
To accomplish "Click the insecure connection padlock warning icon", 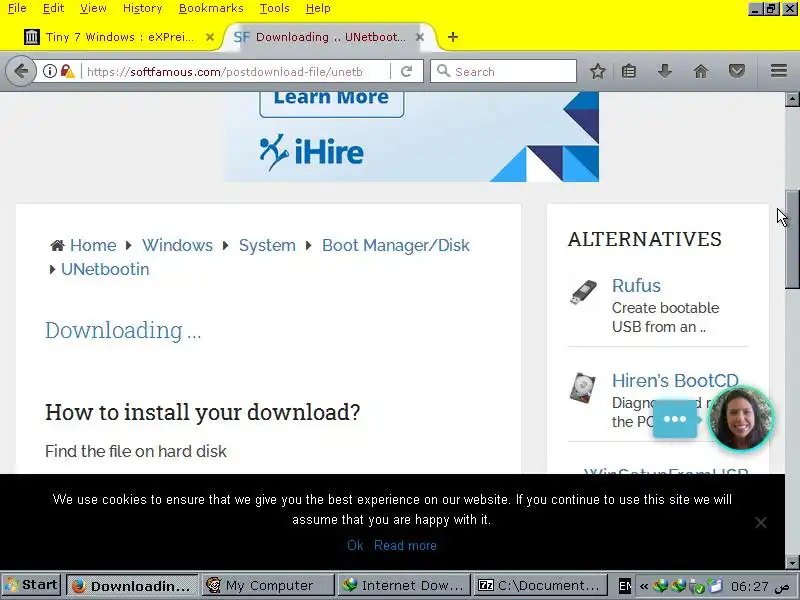I will pos(67,71).
